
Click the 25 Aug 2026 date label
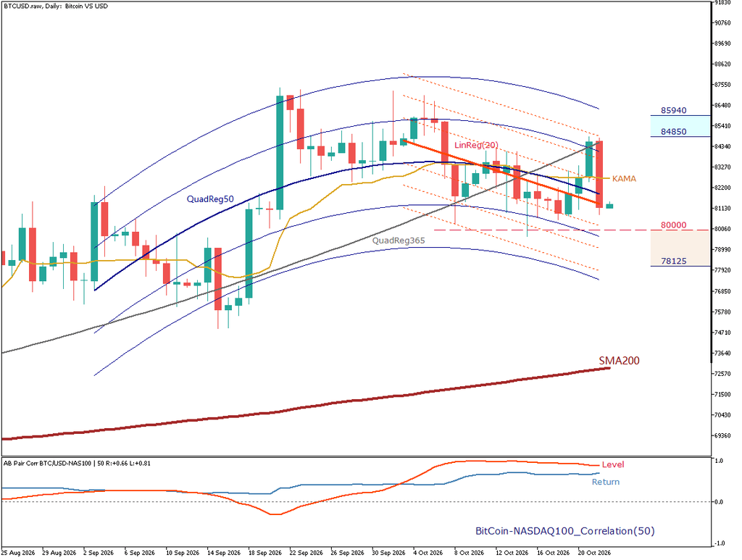(x=18, y=553)
